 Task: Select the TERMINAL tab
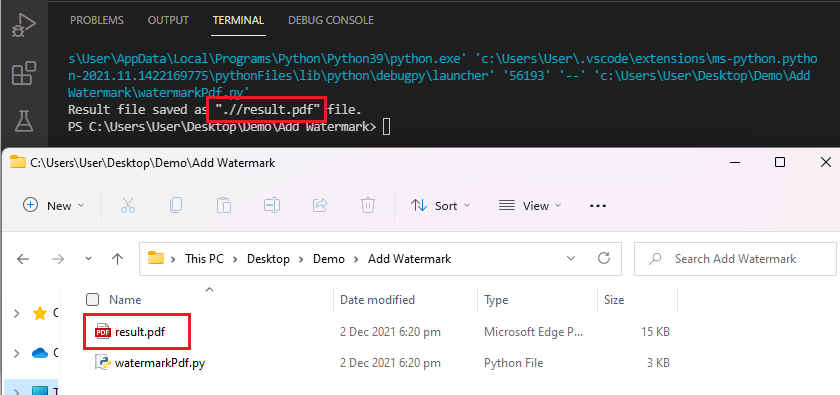[x=238, y=20]
